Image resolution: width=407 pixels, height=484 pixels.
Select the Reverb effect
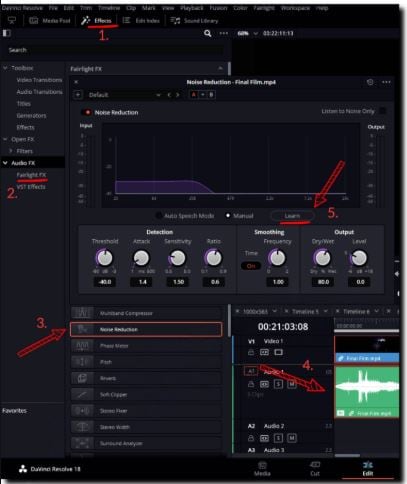[x=146, y=378]
